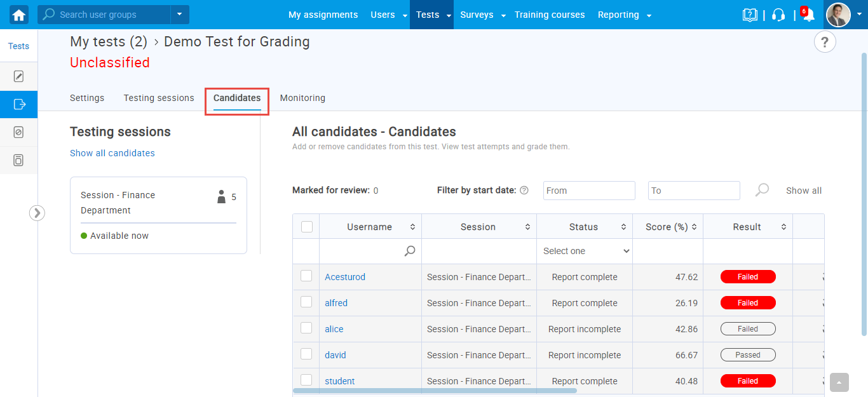The width and height of the screenshot is (868, 397).
Task: Open the search scope dropdown arrow
Action: (x=179, y=14)
